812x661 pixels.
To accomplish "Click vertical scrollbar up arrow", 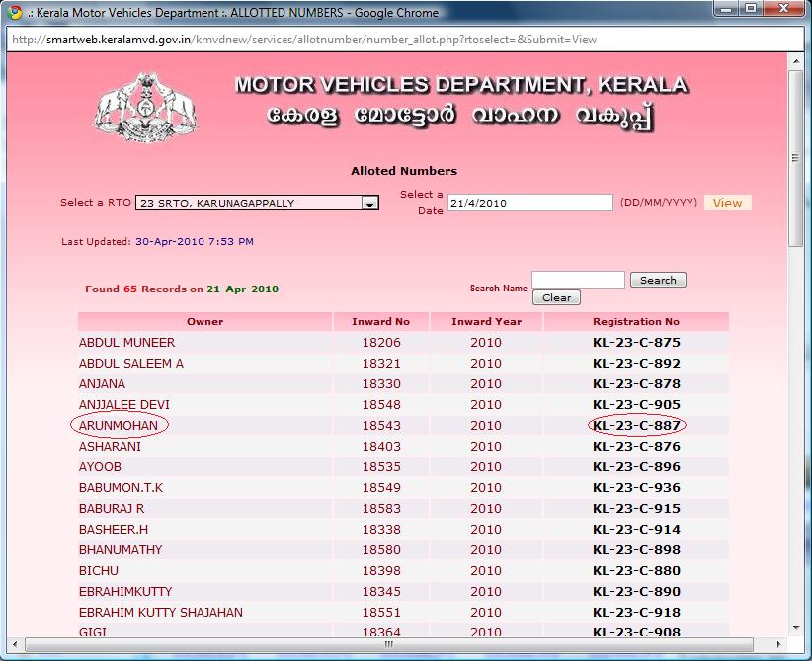I will [x=796, y=61].
